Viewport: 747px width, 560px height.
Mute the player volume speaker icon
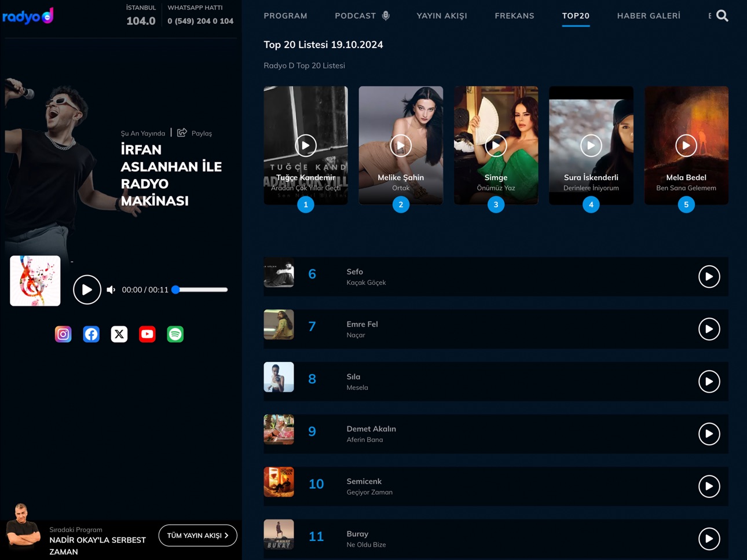tap(111, 290)
